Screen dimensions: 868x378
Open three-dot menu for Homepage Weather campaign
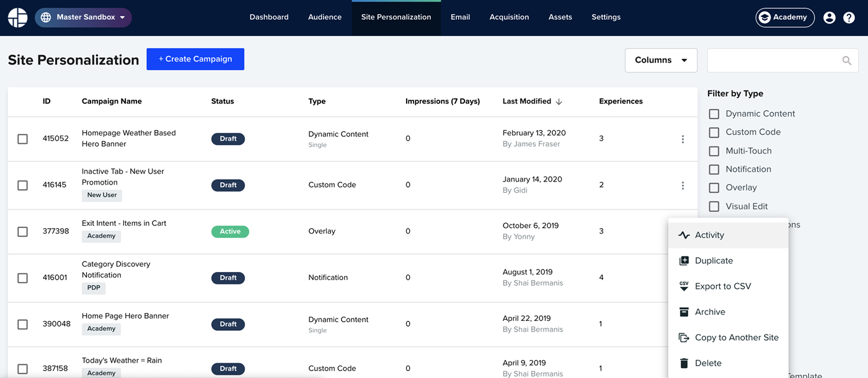(x=683, y=139)
